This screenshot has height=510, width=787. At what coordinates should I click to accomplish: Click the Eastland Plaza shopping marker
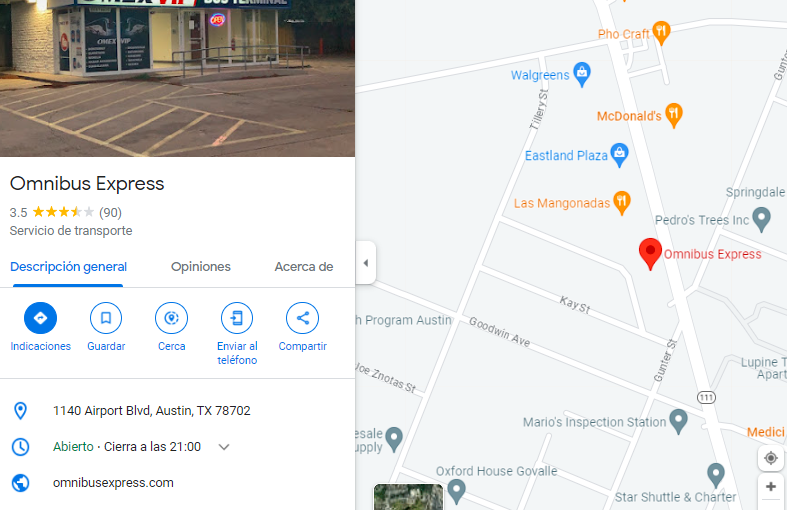[619, 155]
